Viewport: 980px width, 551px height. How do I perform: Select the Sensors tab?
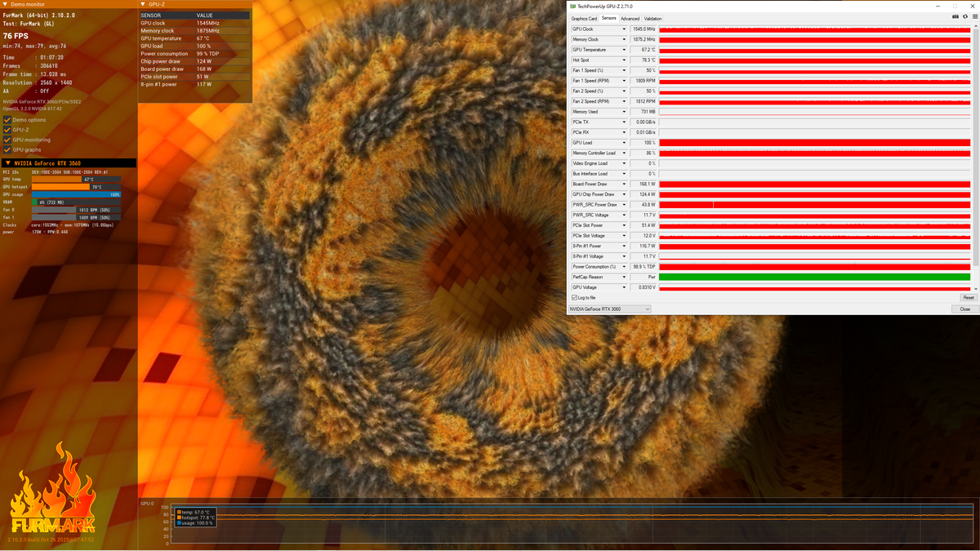tap(609, 18)
